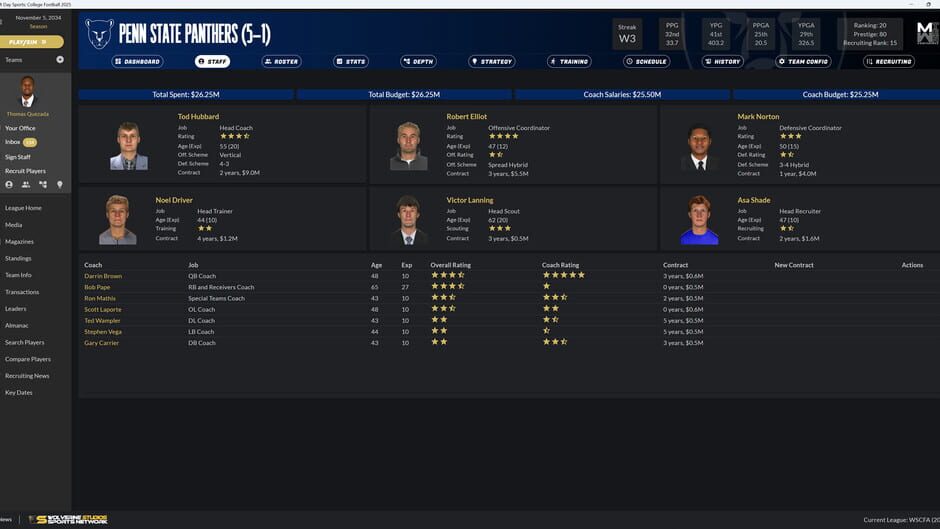
Task: Open Your Office in sidebar
Action: 20,128
